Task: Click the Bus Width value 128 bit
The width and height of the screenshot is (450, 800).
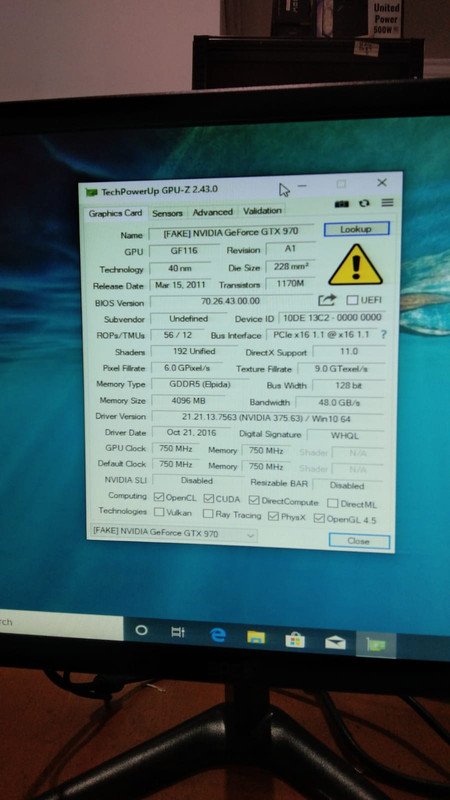Action: tap(348, 386)
